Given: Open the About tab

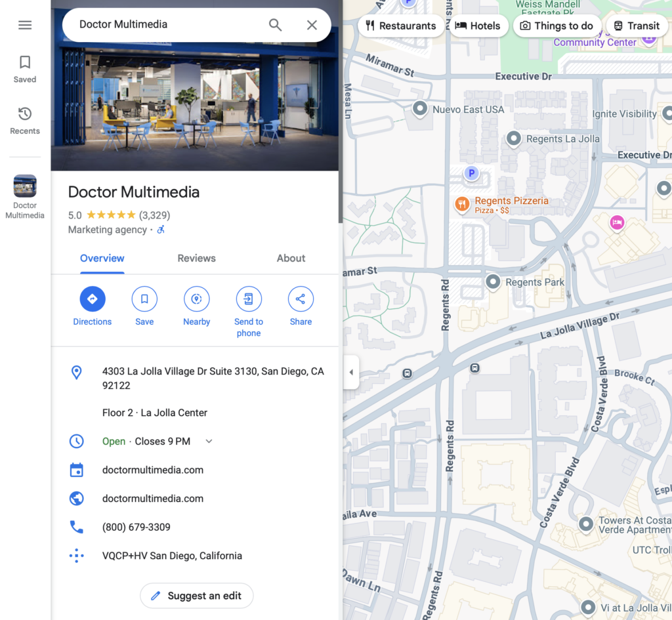Looking at the screenshot, I should tap(291, 258).
